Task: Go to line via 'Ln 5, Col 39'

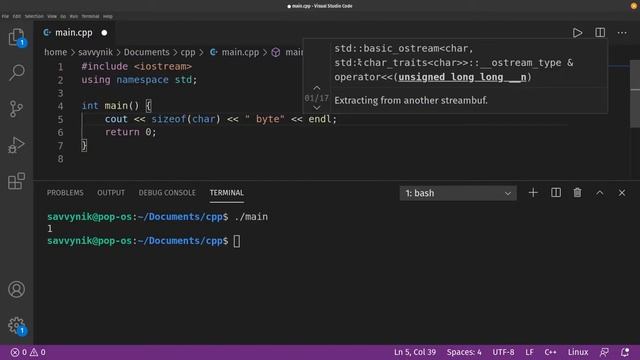Action: (x=415, y=352)
